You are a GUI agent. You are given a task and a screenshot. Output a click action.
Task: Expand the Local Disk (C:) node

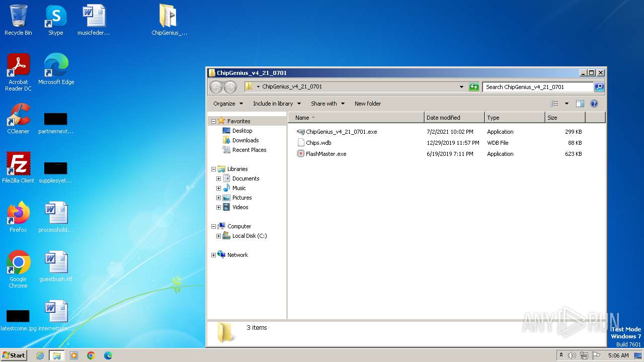[x=218, y=236]
